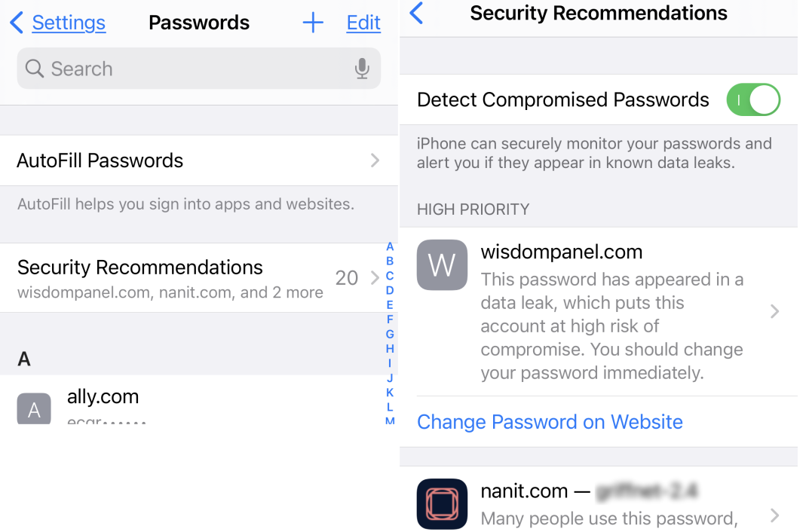This screenshot has height=532, width=809.
Task: Jump to letter M in alphabet index
Action: pyautogui.click(x=390, y=420)
